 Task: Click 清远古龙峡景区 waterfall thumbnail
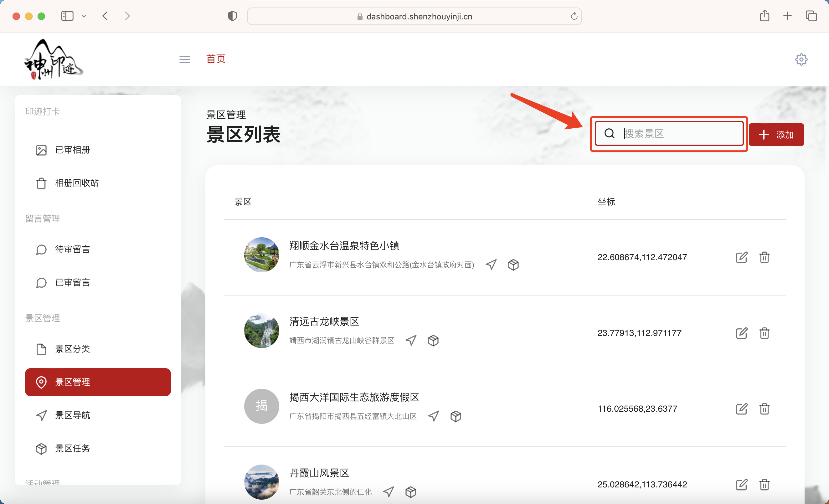(x=261, y=331)
